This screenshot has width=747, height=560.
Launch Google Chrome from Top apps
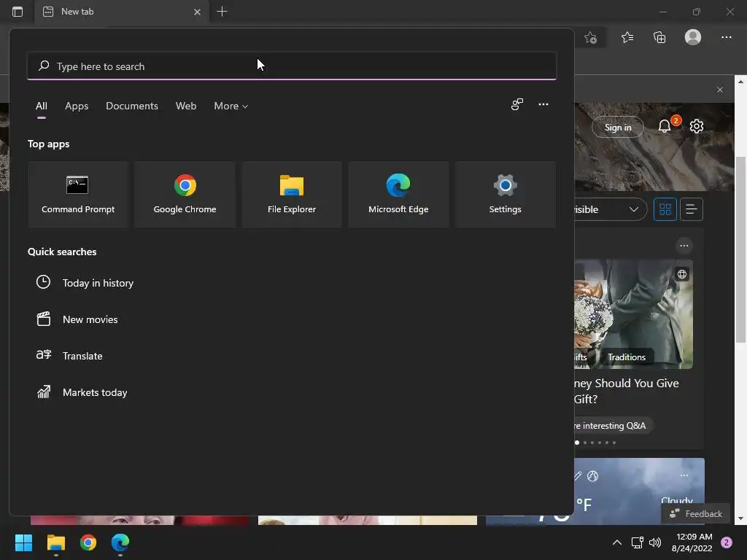coord(185,195)
